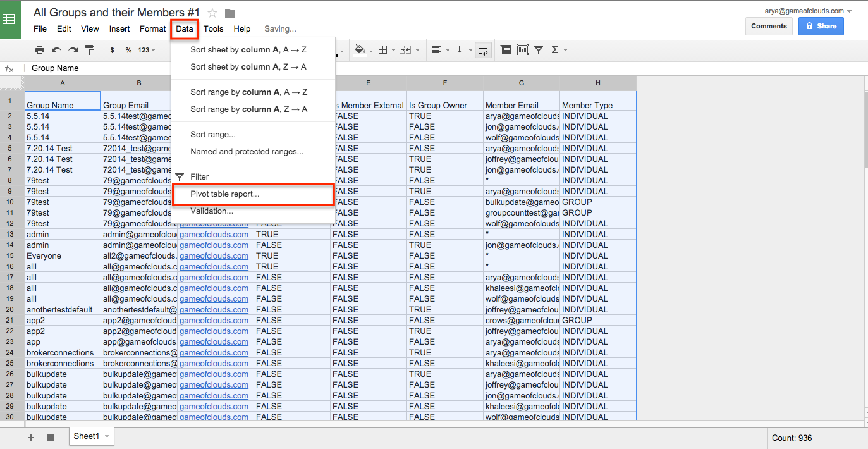The width and height of the screenshot is (868, 449).
Task: Format as percent
Action: point(128,50)
